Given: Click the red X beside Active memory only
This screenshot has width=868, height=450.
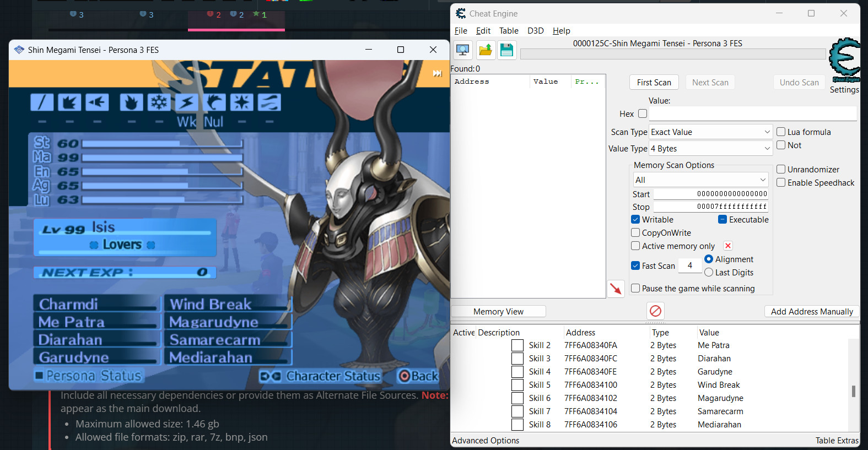Looking at the screenshot, I should [728, 246].
